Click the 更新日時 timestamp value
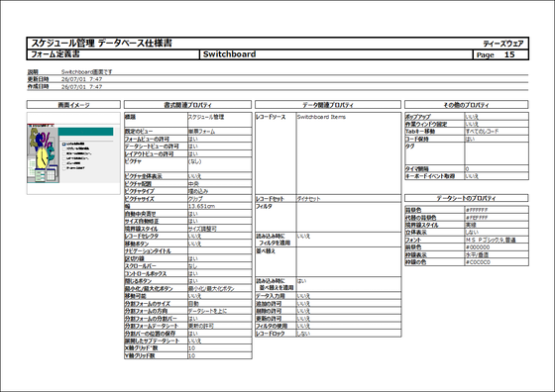This screenshot has width=555, height=392. (x=81, y=79)
